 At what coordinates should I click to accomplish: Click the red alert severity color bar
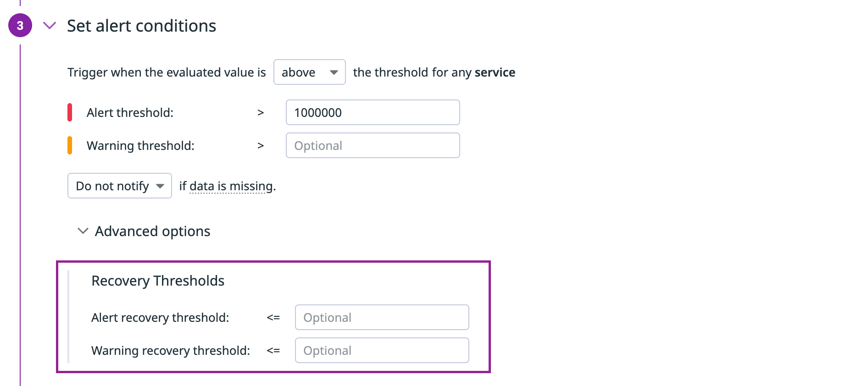[x=70, y=113]
